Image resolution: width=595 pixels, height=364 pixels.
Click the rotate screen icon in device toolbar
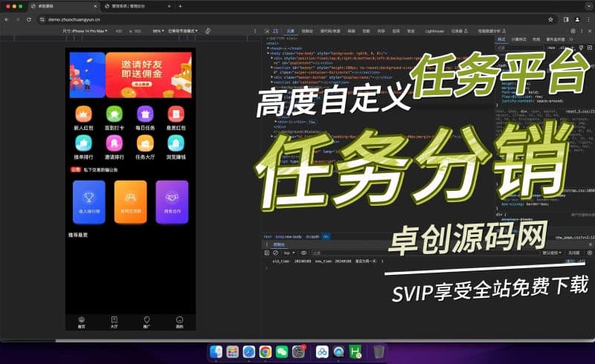point(208,31)
